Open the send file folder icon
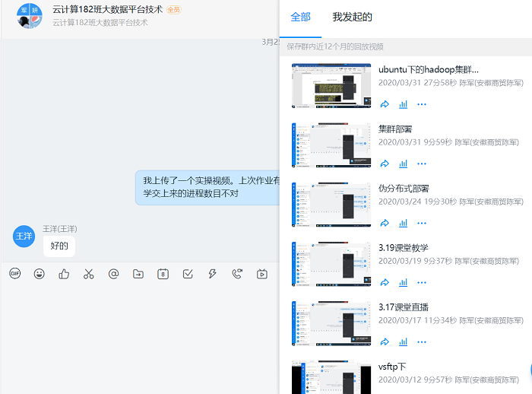 [138, 274]
